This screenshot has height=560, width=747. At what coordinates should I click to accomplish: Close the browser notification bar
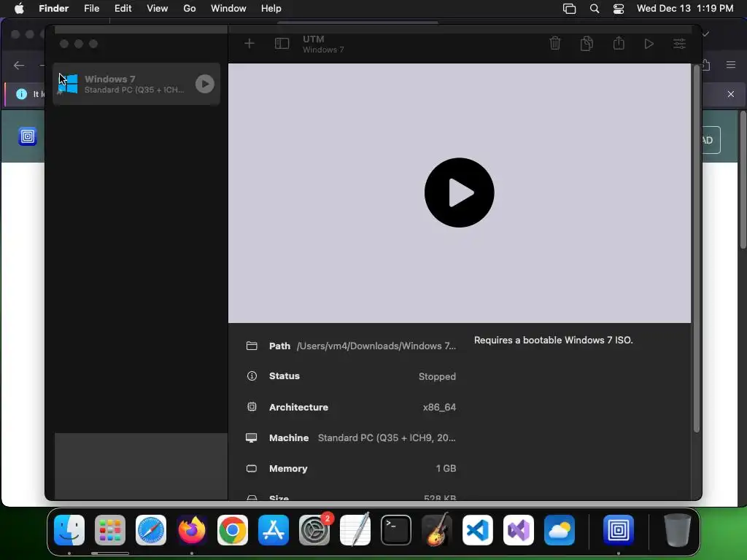click(731, 94)
